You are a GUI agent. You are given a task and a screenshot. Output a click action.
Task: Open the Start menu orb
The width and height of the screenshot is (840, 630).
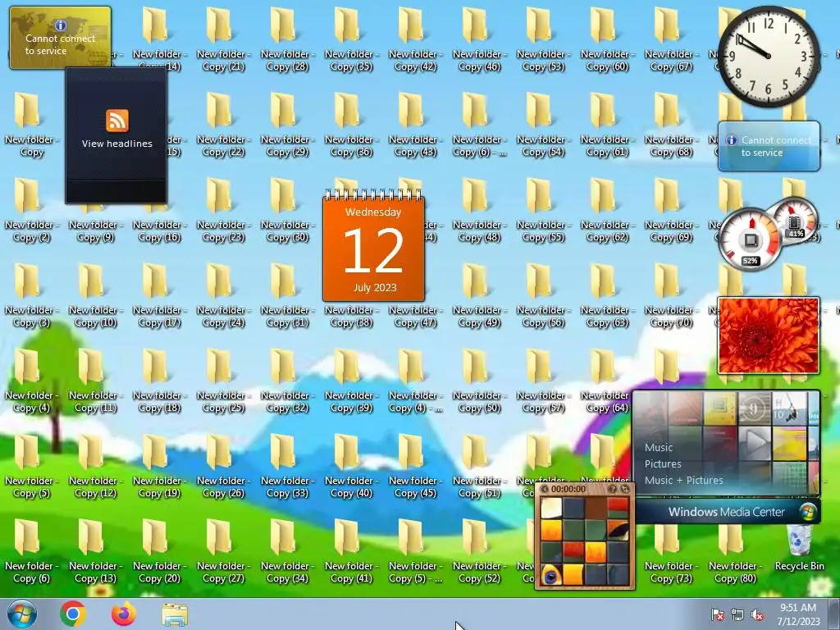click(21, 614)
